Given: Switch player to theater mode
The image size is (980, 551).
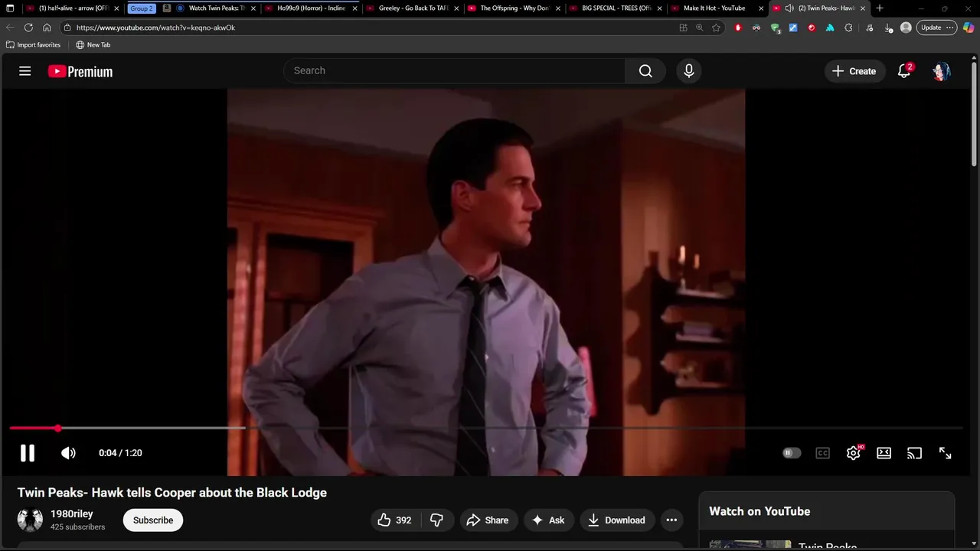Looking at the screenshot, I should 884,453.
